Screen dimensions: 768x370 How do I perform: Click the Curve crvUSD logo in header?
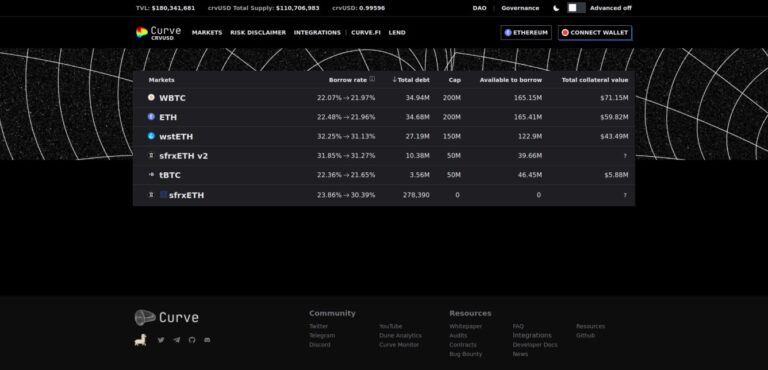pos(158,32)
